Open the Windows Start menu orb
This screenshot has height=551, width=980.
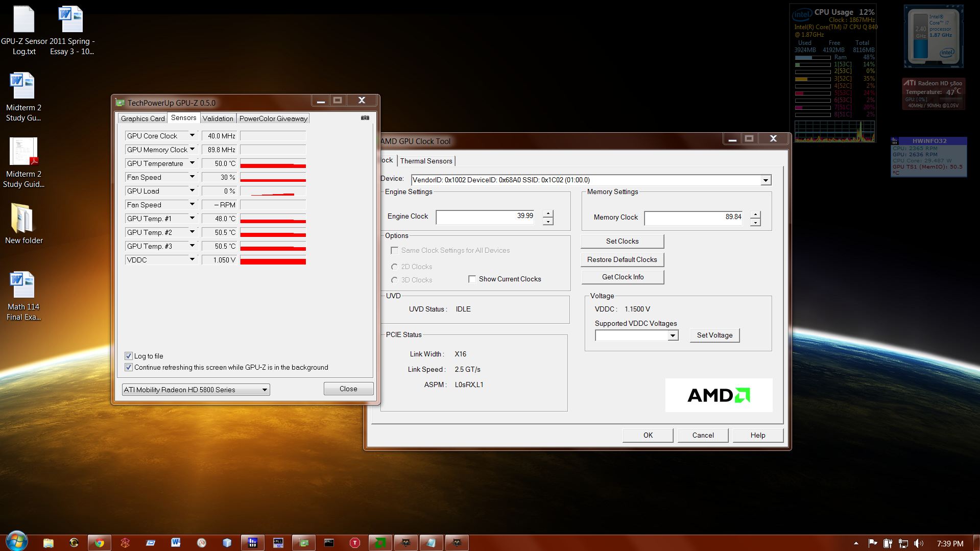tap(16, 542)
